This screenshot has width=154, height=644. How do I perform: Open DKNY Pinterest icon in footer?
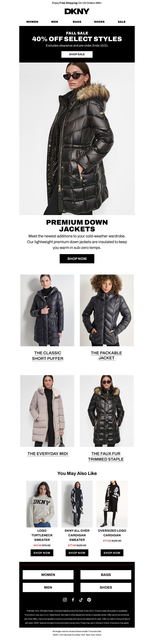pyautogui.click(x=89, y=600)
